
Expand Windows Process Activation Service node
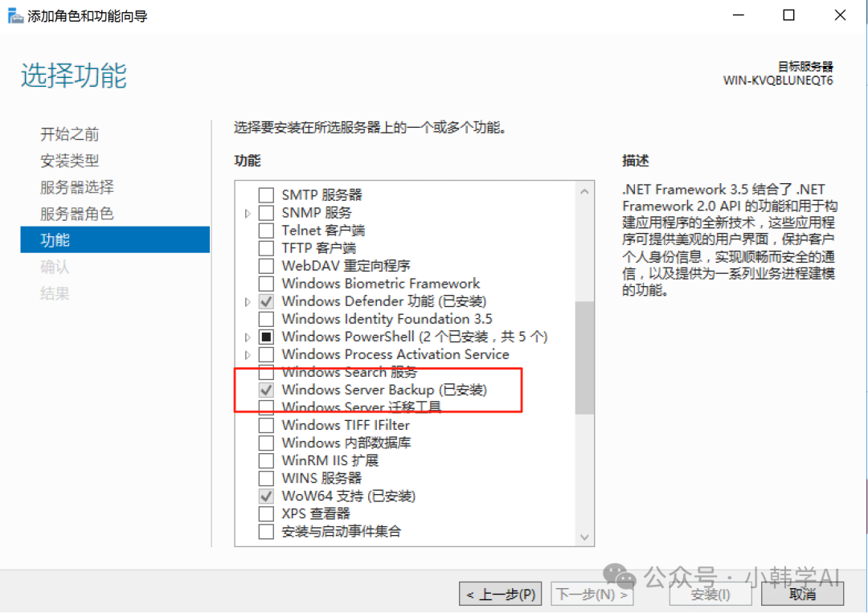[248, 354]
